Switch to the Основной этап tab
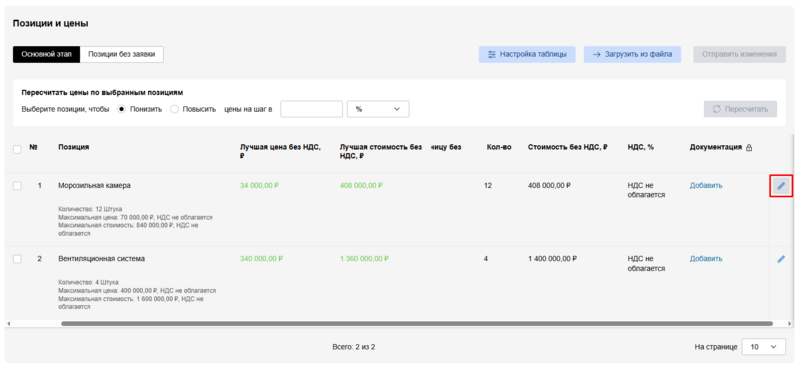This screenshot has width=800, height=367. pyautogui.click(x=46, y=54)
